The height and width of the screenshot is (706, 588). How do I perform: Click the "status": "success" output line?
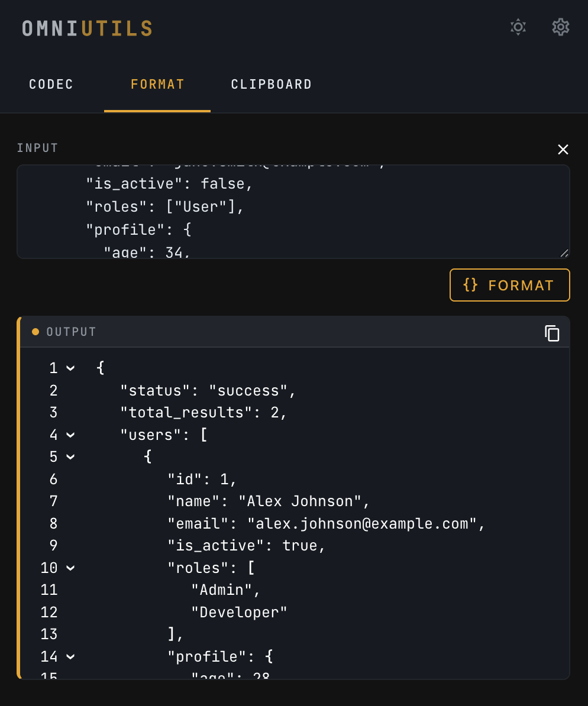(208, 390)
